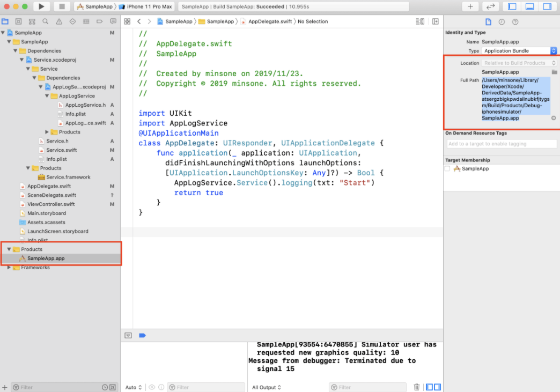Collapse the AppLogService group

[x=47, y=95]
